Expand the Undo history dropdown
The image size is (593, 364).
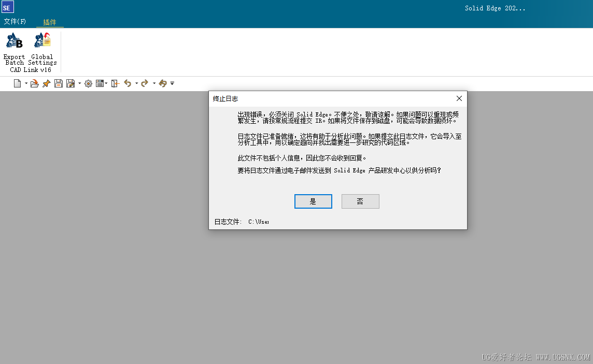point(136,83)
